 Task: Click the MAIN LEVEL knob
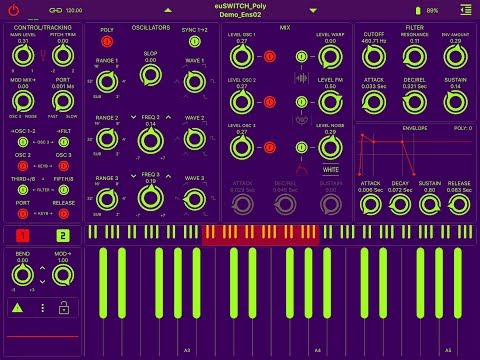[x=23, y=56]
